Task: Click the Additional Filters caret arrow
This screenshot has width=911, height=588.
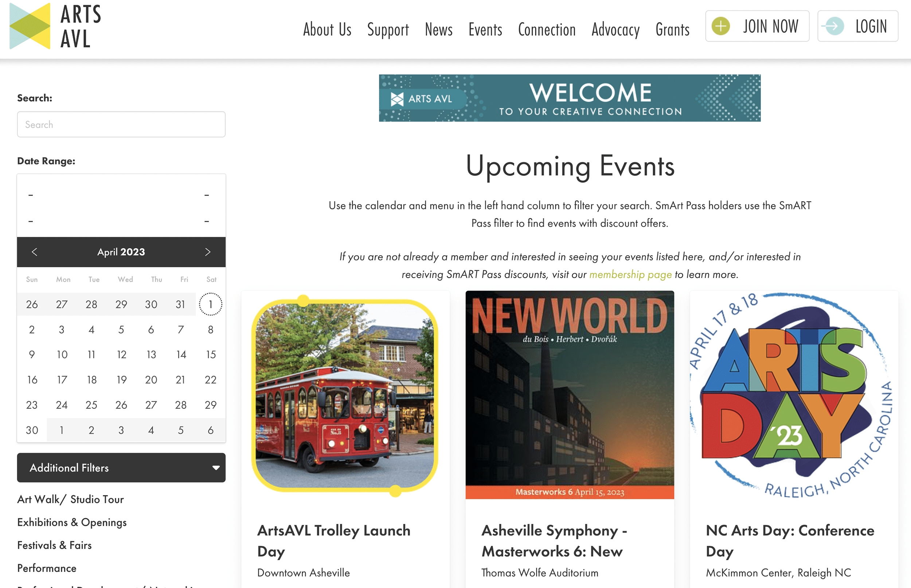Action: (216, 468)
